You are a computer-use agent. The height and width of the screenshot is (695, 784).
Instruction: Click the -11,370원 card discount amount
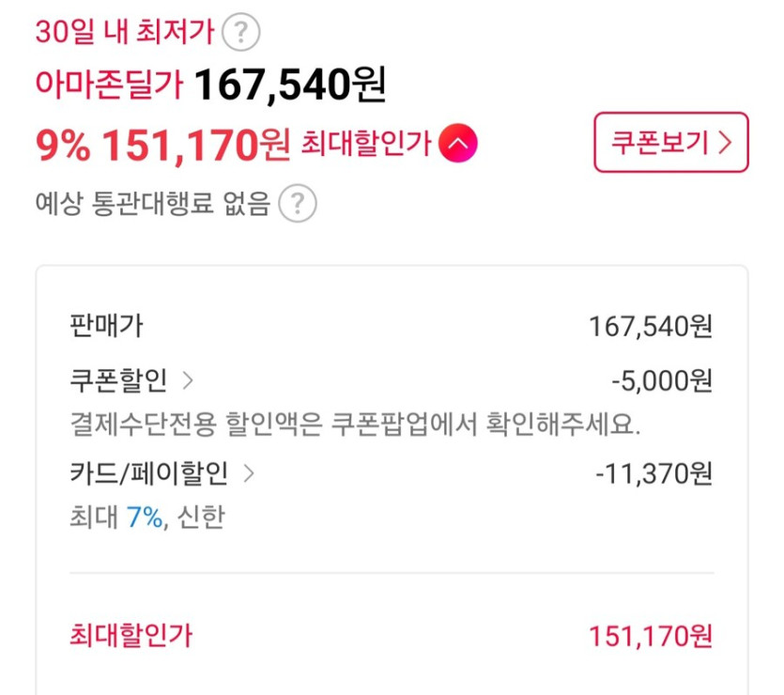click(x=653, y=473)
